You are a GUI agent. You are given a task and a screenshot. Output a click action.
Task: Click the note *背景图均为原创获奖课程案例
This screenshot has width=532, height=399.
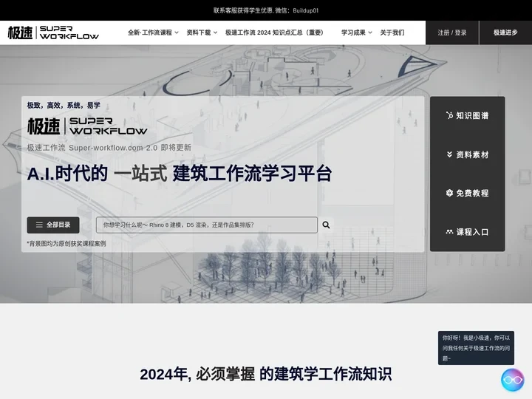pos(66,243)
